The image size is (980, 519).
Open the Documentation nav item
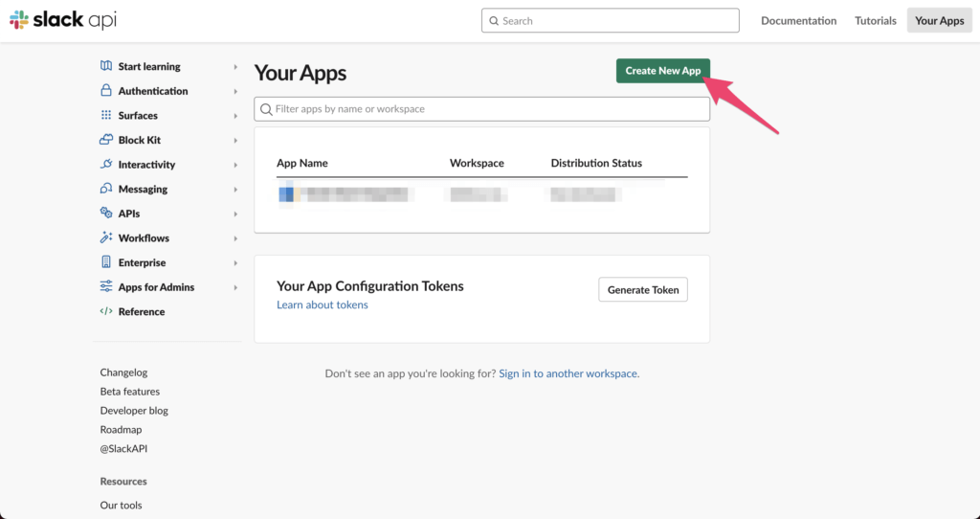point(798,20)
